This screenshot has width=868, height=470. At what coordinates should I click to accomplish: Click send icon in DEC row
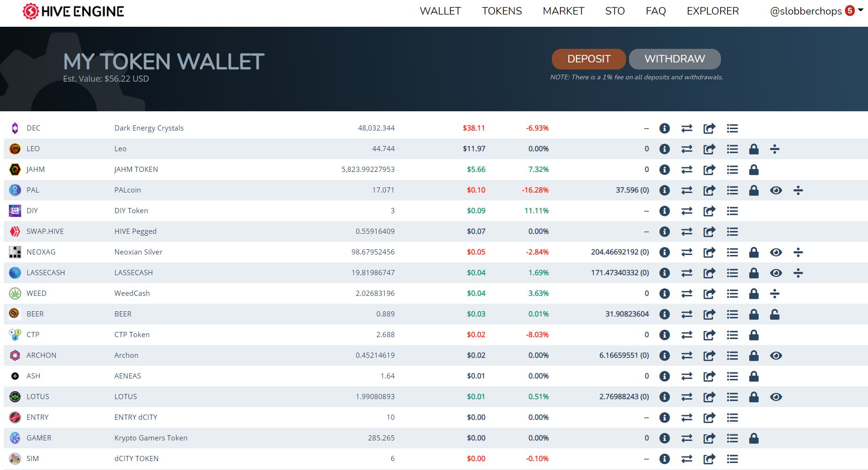(x=709, y=128)
